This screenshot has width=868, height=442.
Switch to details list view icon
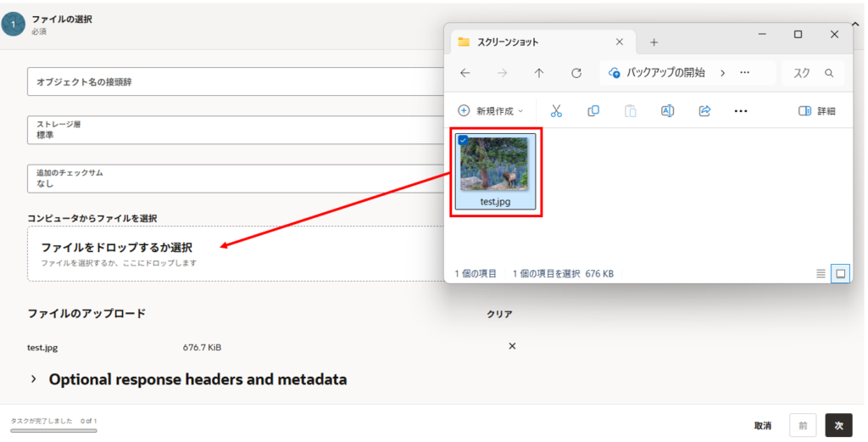[821, 273]
